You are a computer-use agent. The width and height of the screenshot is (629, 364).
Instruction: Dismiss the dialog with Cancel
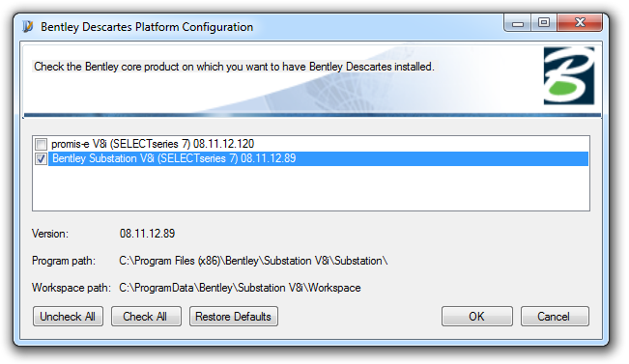[x=555, y=317]
